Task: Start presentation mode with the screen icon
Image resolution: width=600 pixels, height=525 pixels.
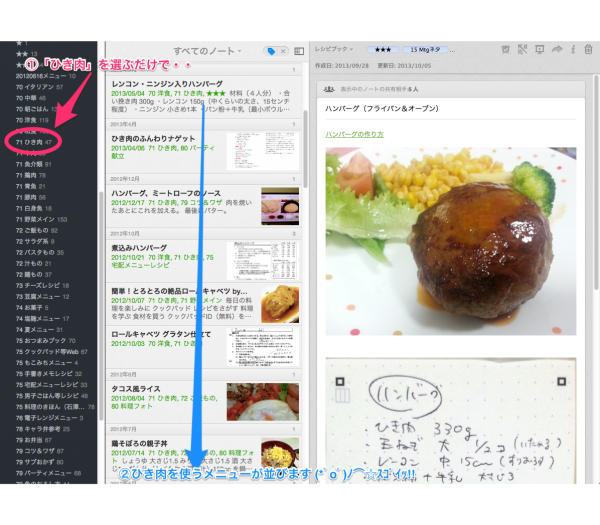Action: pos(540,49)
